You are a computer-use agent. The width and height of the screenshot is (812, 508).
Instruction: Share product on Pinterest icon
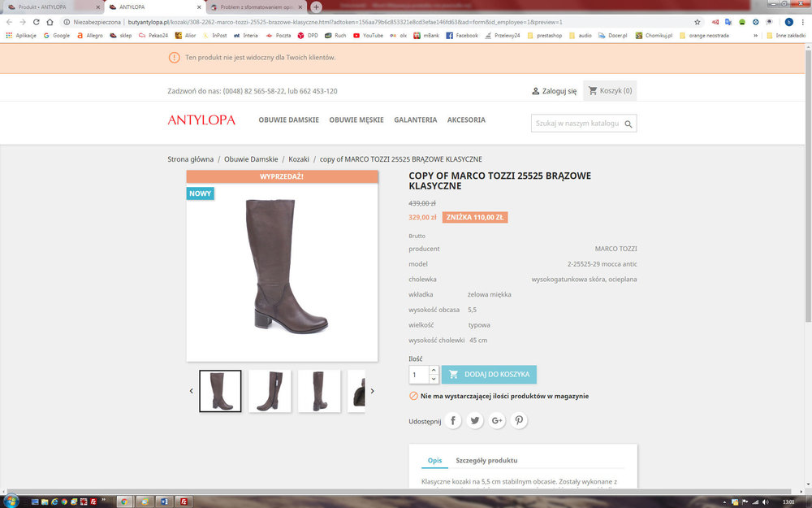[x=519, y=420]
